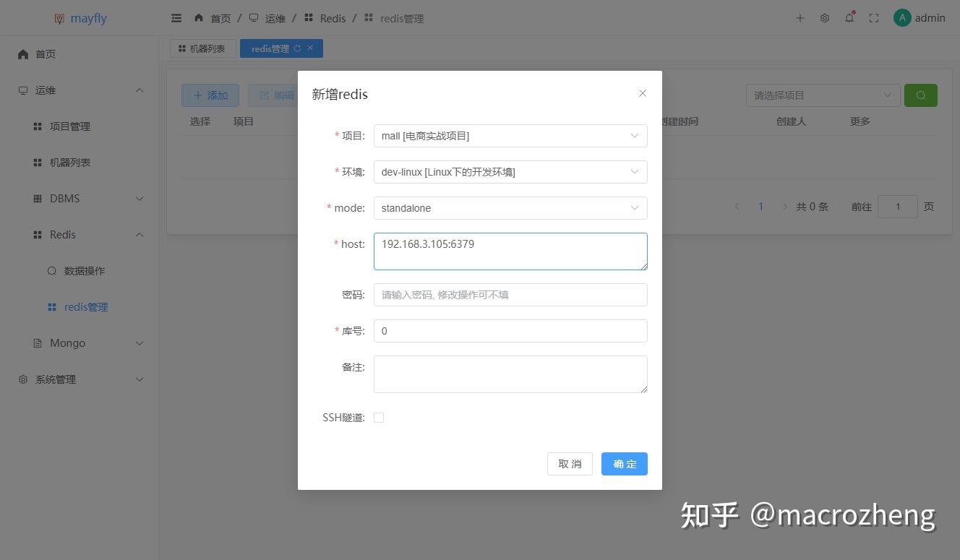Click the 确定 confirm button

click(x=624, y=464)
